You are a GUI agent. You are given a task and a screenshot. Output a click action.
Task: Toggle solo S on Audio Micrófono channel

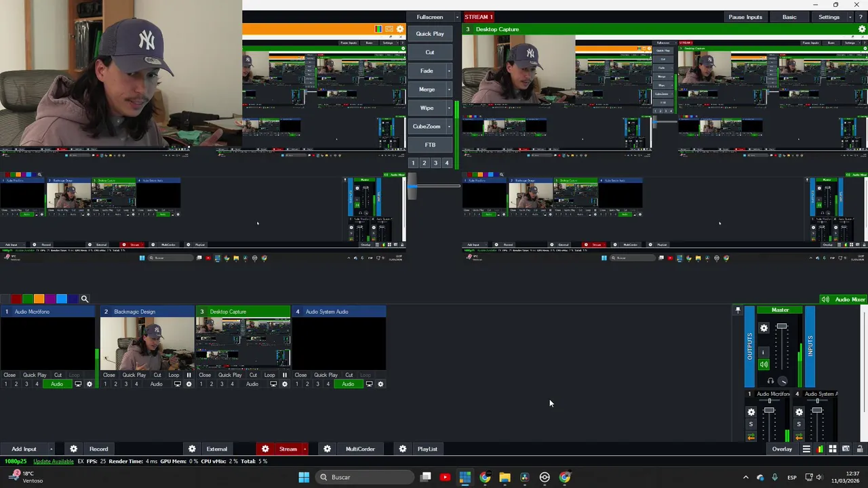point(751,424)
